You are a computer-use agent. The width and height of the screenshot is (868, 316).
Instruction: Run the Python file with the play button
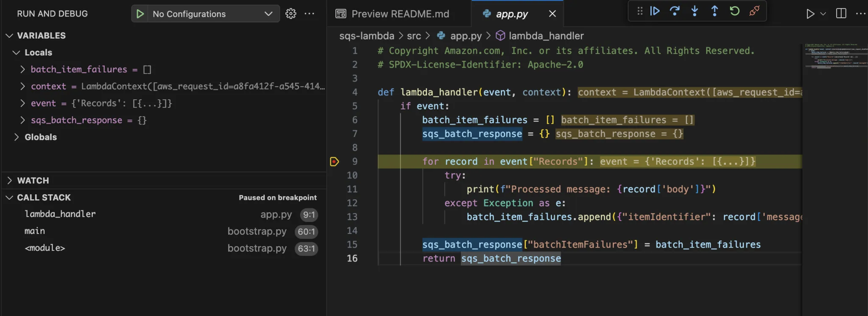coord(810,14)
